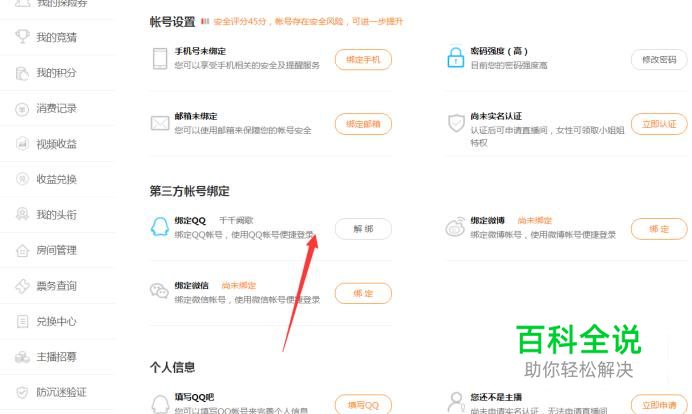Click the blue lock icon for 密码强度
This screenshot has height=414, width=692.
point(455,57)
